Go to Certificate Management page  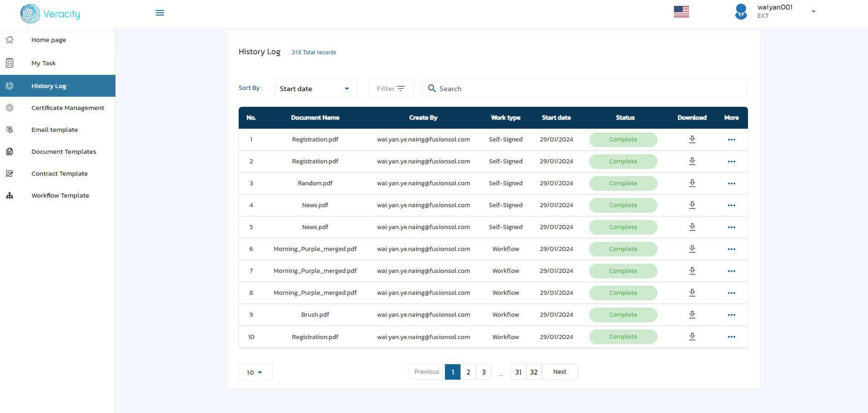[68, 108]
